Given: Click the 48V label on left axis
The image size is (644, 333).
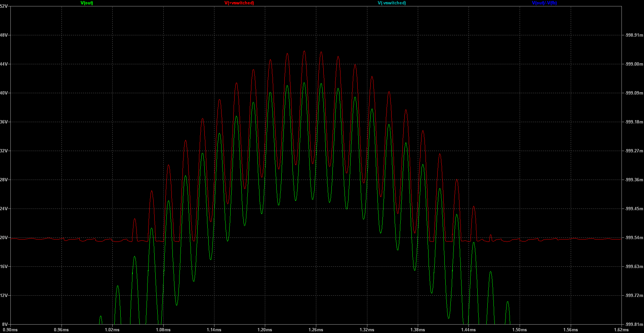Looking at the screenshot, I should point(4,35).
